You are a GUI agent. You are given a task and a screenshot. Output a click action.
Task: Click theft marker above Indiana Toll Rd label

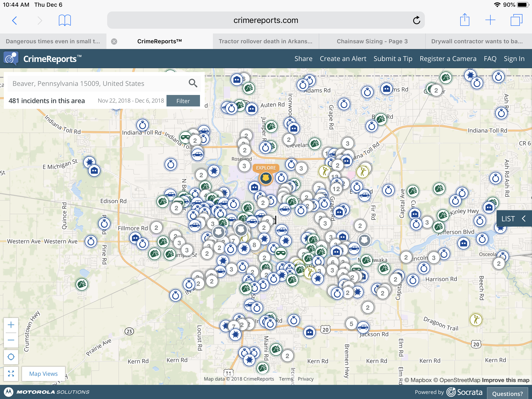coord(143,125)
